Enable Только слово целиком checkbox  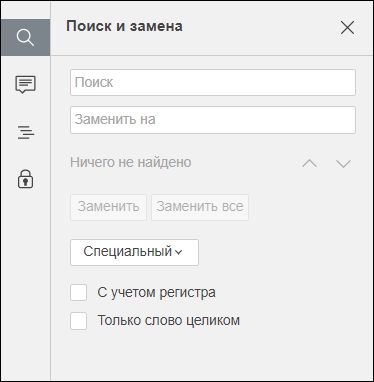79,321
